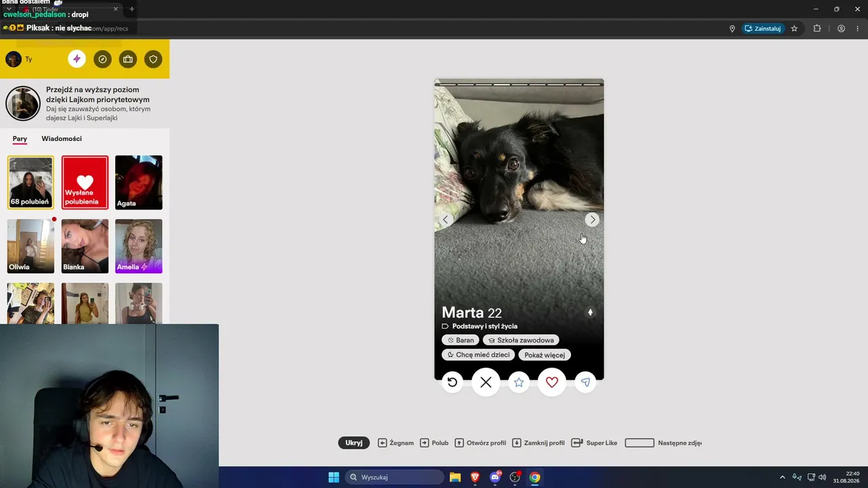Click the Chcę mieć dzieci tag

[478, 354]
